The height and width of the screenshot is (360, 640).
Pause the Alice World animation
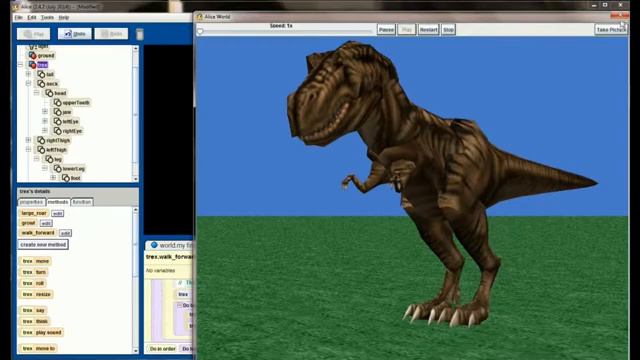tap(386, 30)
